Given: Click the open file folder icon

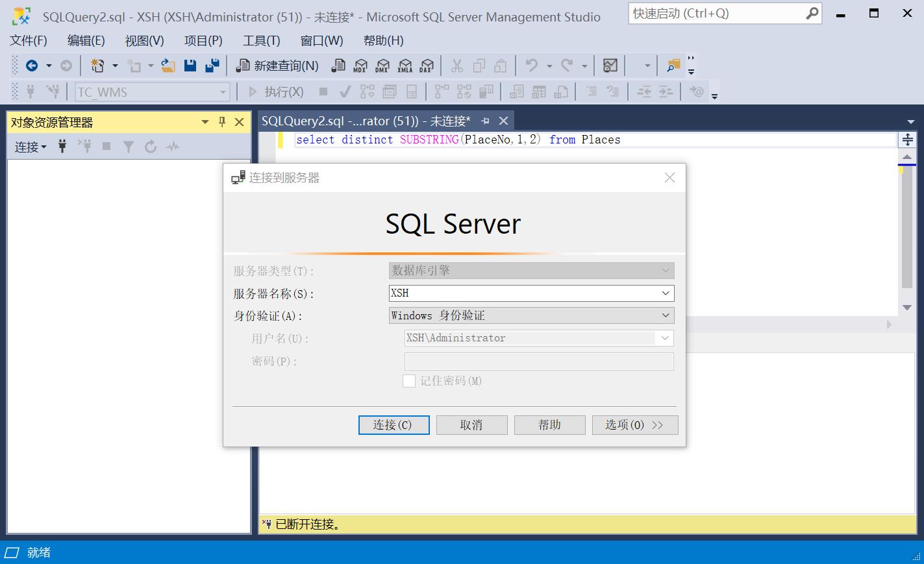Looking at the screenshot, I should click(x=168, y=66).
